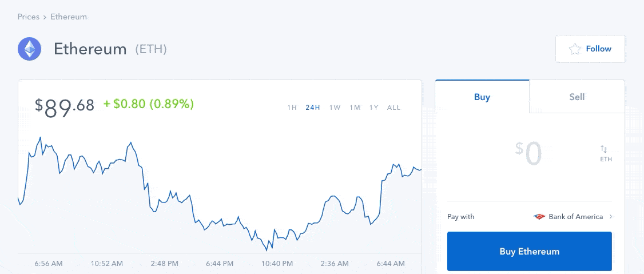Go to Prices breadcrumb link

tap(29, 17)
